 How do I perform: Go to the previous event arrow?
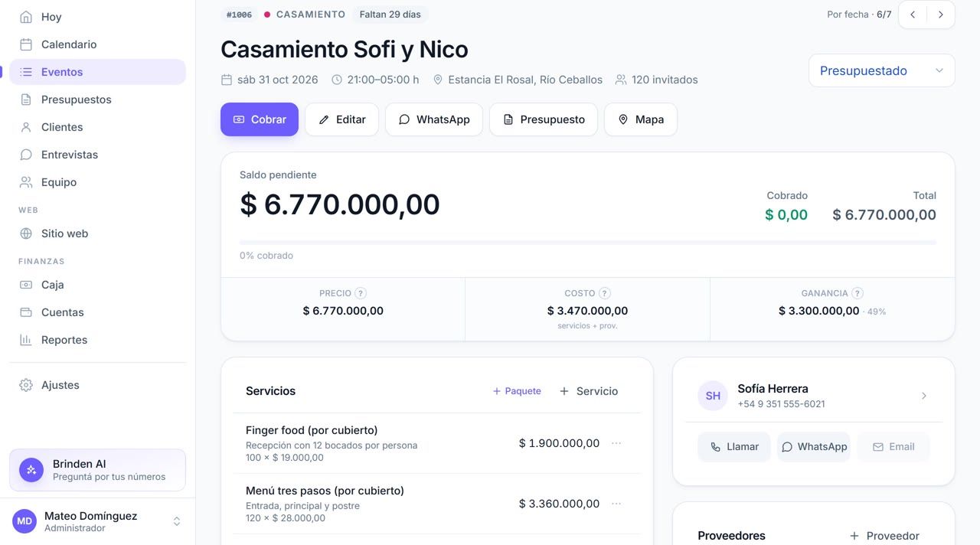tap(913, 15)
